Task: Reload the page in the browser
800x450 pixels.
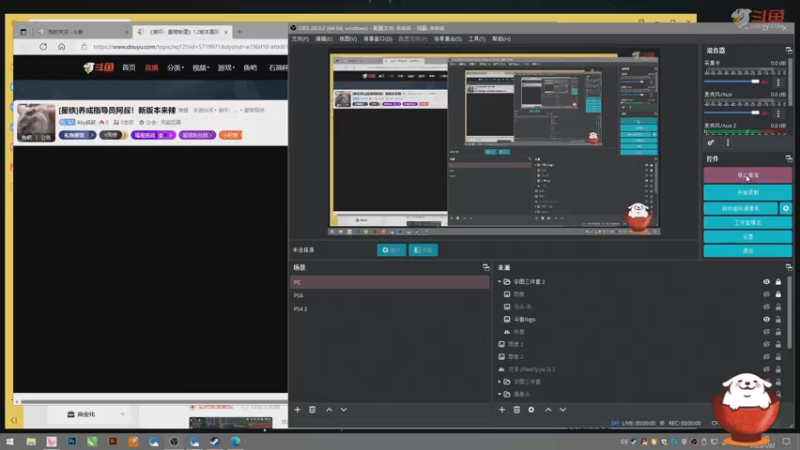Action: coord(43,46)
